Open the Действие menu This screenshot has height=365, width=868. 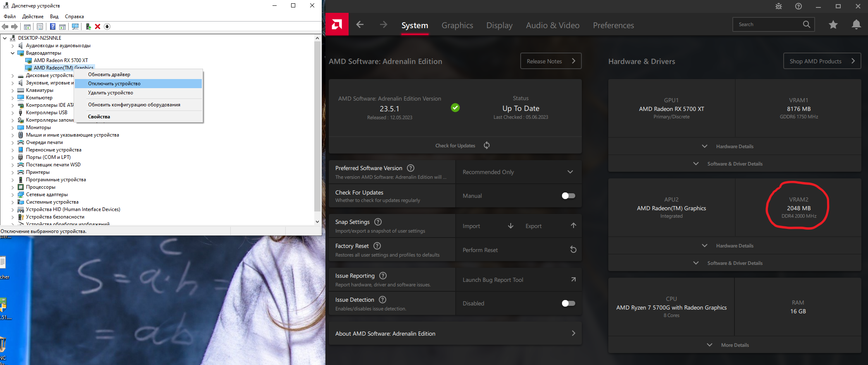[33, 17]
